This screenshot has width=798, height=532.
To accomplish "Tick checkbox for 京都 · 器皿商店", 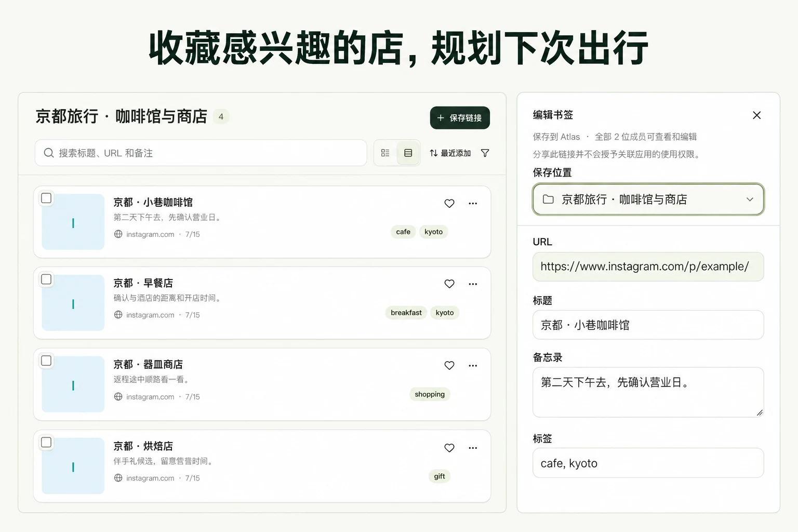I will coord(46,361).
